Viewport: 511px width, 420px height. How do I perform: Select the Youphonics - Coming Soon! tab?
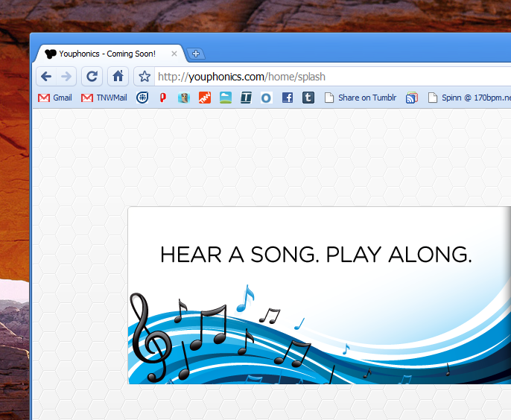click(111, 54)
